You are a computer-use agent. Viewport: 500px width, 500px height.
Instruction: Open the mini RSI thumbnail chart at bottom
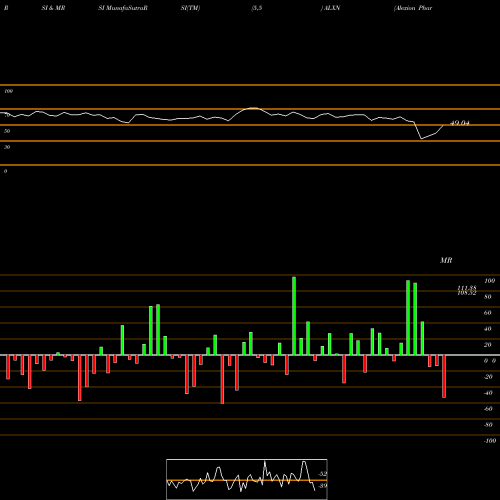pos(247,479)
